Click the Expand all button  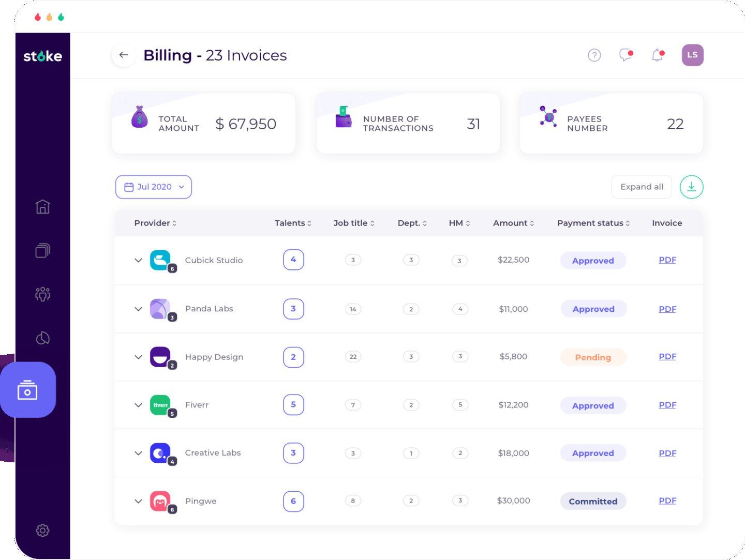[x=642, y=187]
